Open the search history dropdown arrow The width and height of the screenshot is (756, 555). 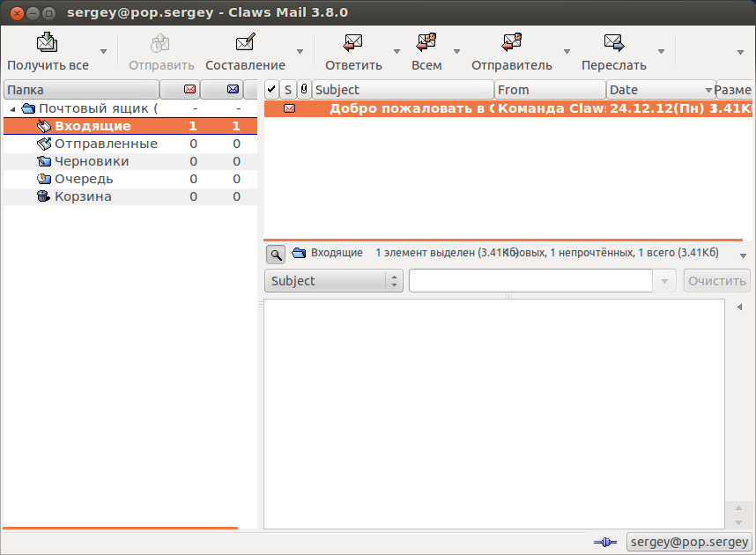click(664, 281)
